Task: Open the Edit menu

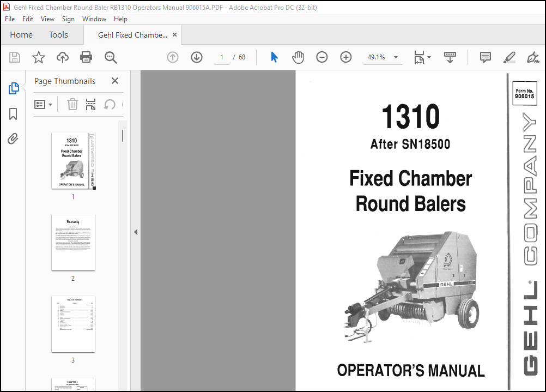Action: pyautogui.click(x=27, y=19)
